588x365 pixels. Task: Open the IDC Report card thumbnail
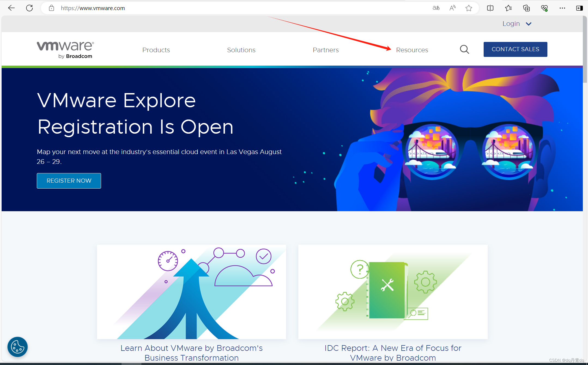[393, 292]
